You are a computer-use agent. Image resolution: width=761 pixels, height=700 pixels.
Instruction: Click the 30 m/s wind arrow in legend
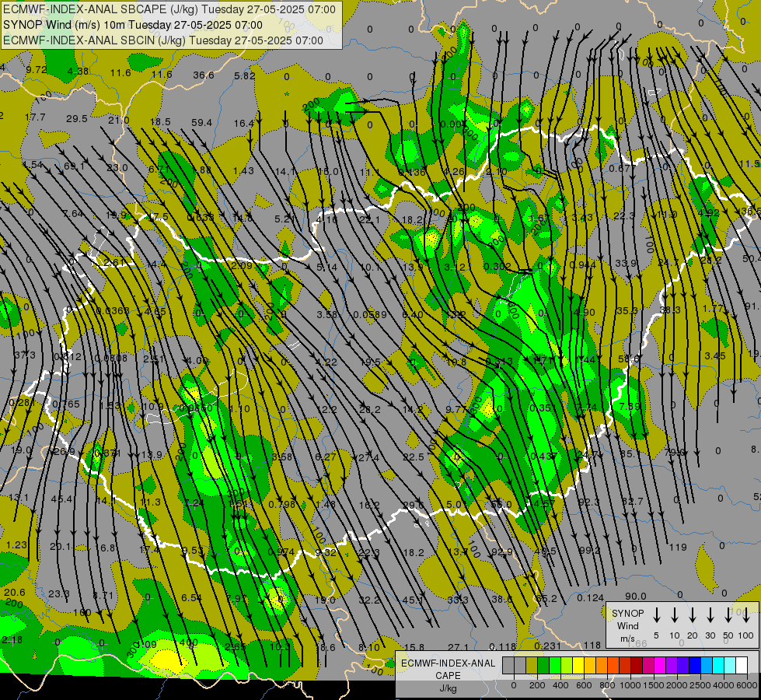pos(710,615)
